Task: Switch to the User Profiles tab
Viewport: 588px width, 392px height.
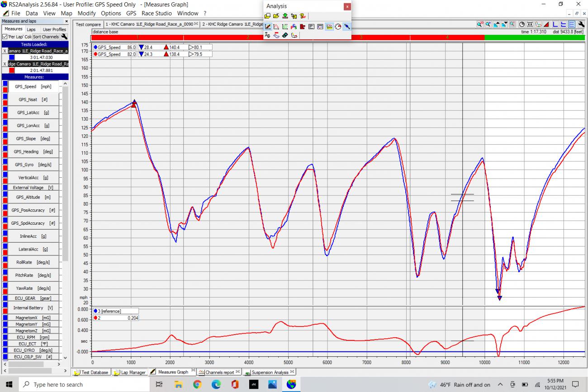Action: click(54, 29)
